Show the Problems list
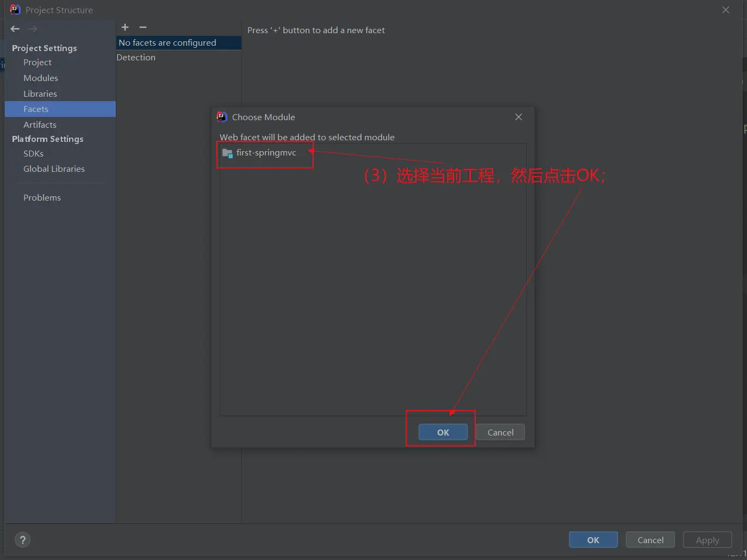This screenshot has height=560, width=747. (x=42, y=198)
